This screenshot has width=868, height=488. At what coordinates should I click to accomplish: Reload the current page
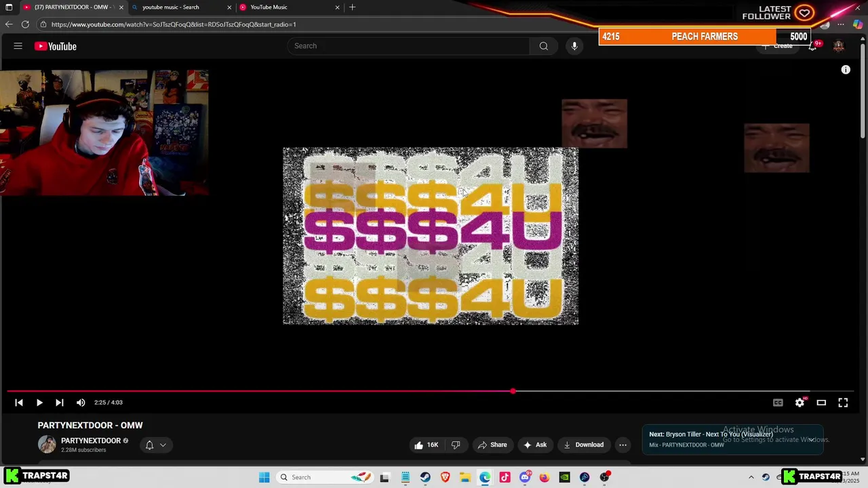25,24
